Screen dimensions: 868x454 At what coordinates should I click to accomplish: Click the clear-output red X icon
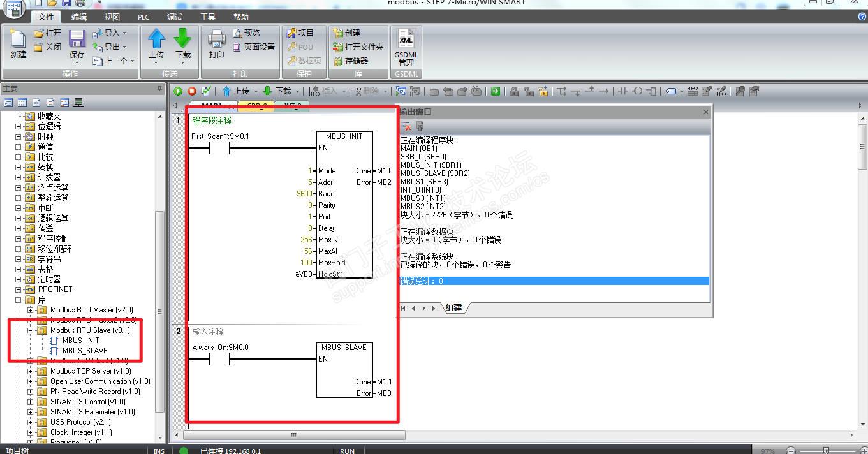(406, 126)
